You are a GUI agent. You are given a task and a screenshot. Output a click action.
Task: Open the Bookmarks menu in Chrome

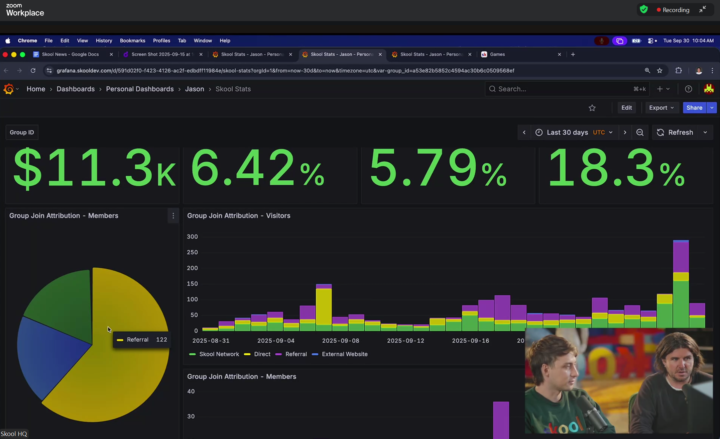tap(132, 40)
